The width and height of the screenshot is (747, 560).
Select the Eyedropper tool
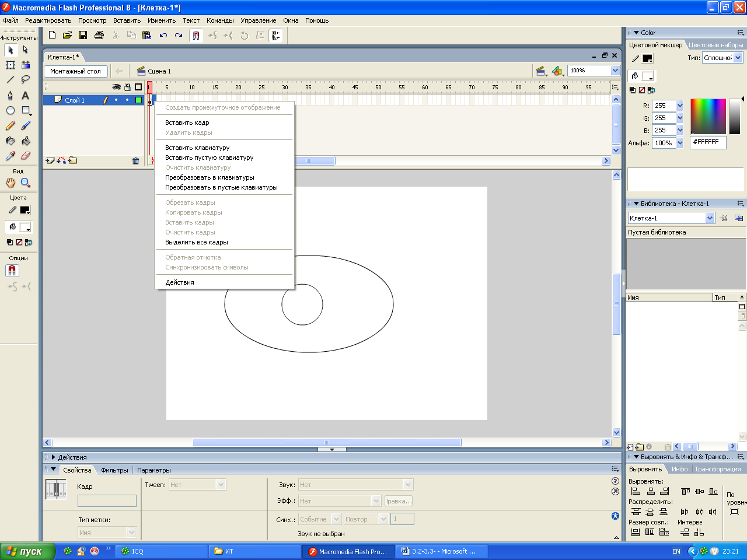[11, 156]
